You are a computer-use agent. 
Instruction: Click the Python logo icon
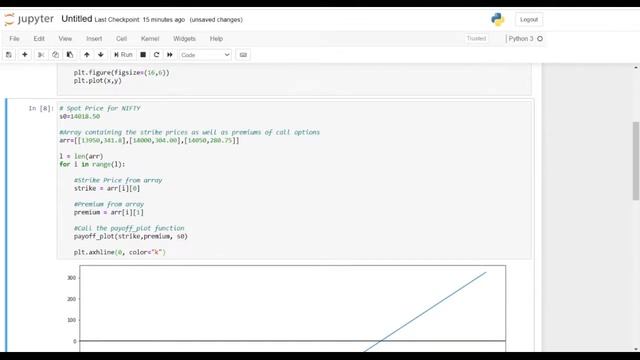(498, 20)
